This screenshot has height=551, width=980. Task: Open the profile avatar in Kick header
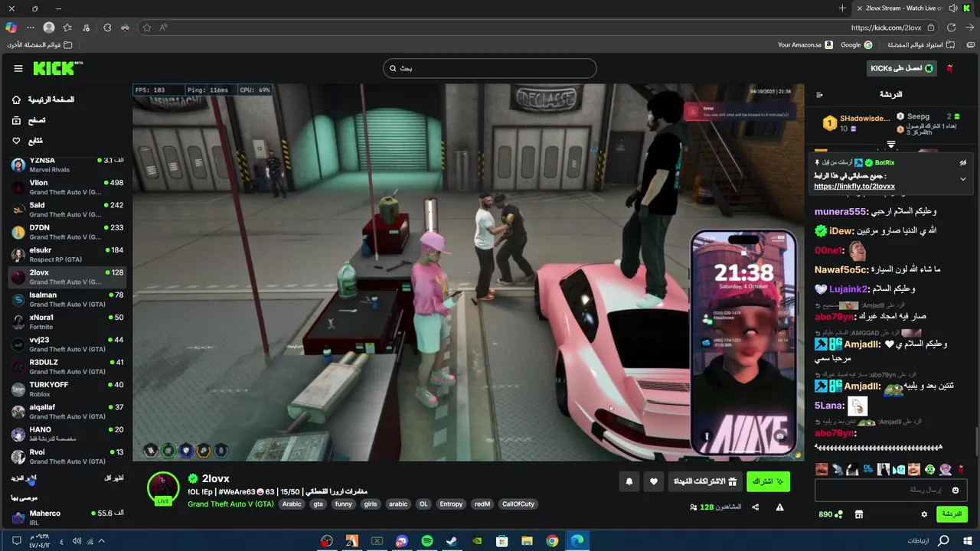(950, 68)
